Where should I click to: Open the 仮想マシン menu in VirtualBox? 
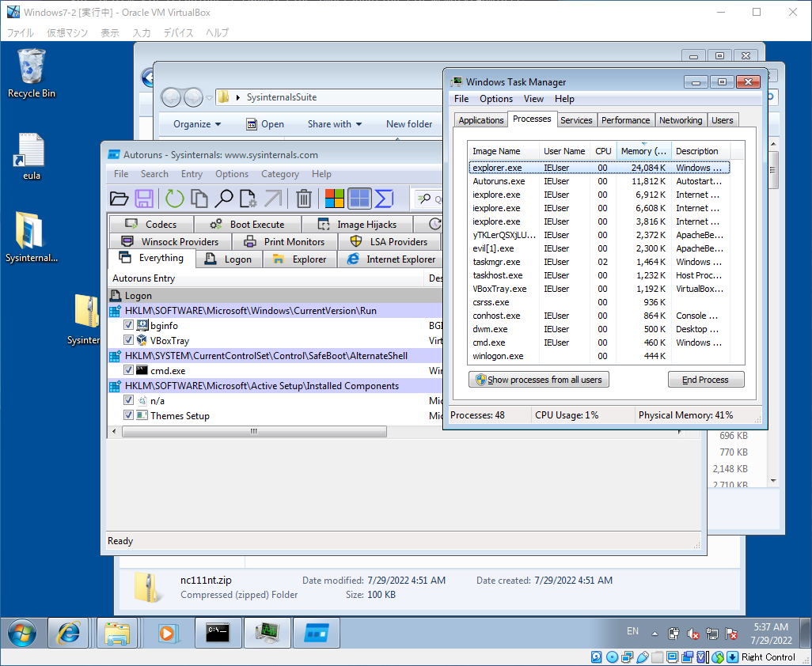[67, 33]
